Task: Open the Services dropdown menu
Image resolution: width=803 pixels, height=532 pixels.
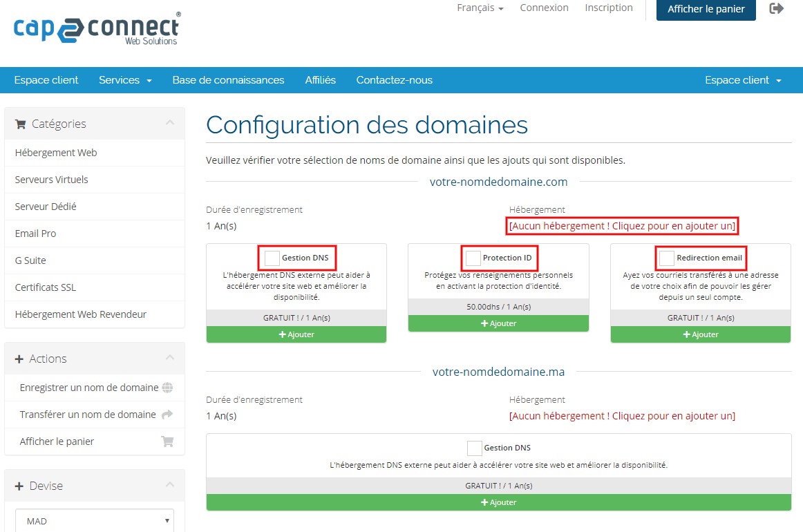Action: point(125,80)
